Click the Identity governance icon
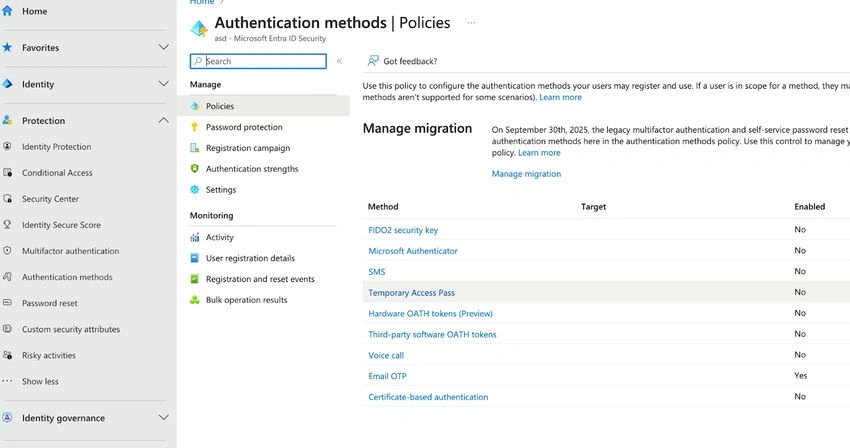The width and height of the screenshot is (850, 448). [x=7, y=418]
